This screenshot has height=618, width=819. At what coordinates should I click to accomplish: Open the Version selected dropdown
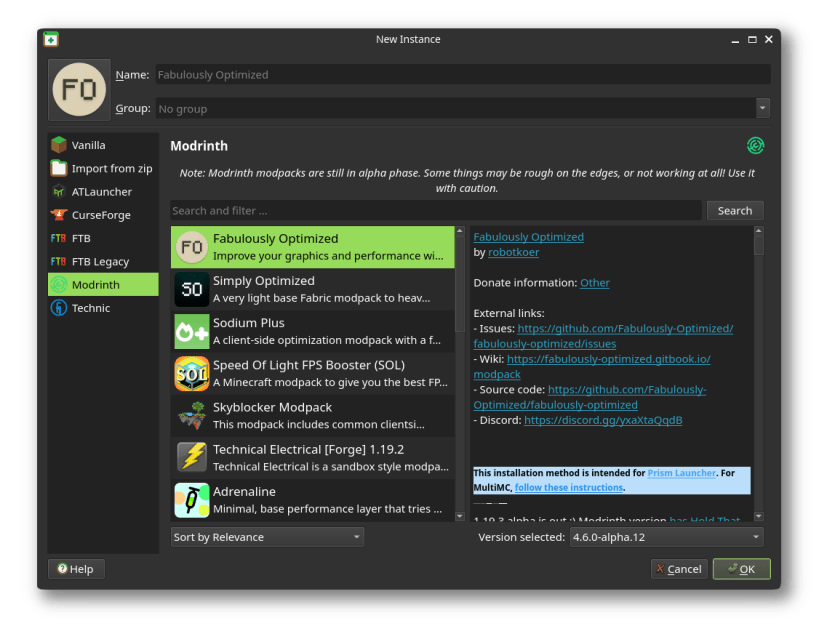coord(666,537)
